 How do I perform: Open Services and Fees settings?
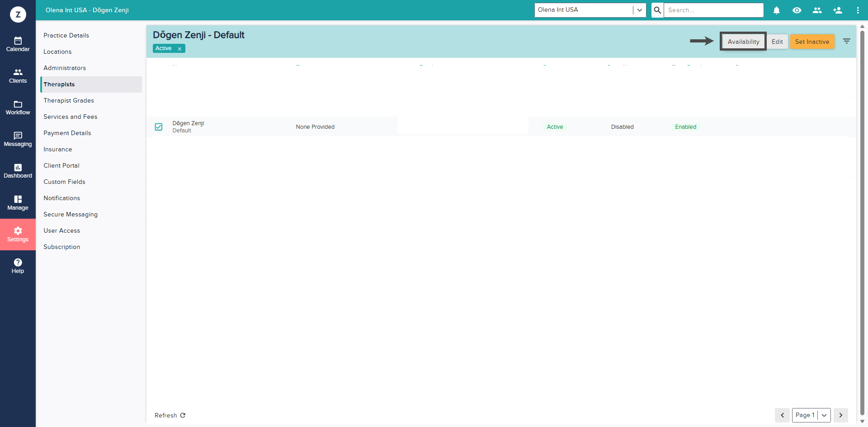(70, 117)
